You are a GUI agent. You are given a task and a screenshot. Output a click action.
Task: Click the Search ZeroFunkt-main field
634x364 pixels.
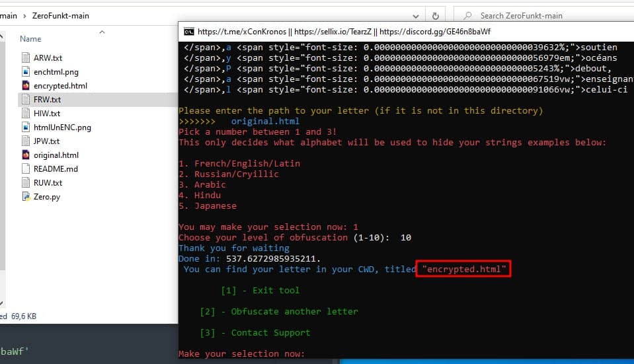529,16
